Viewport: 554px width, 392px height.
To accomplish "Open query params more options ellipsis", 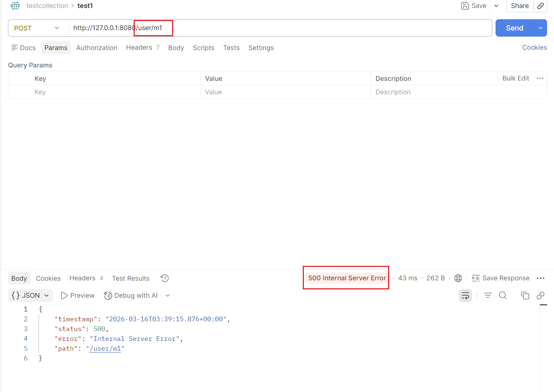I will [540, 78].
